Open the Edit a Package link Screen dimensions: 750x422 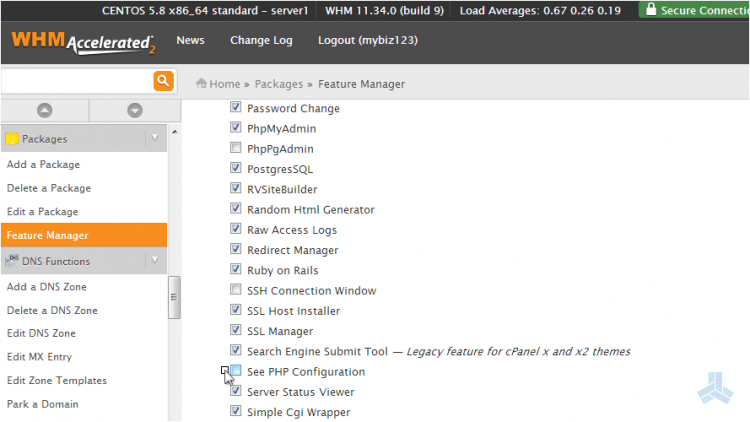click(42, 212)
